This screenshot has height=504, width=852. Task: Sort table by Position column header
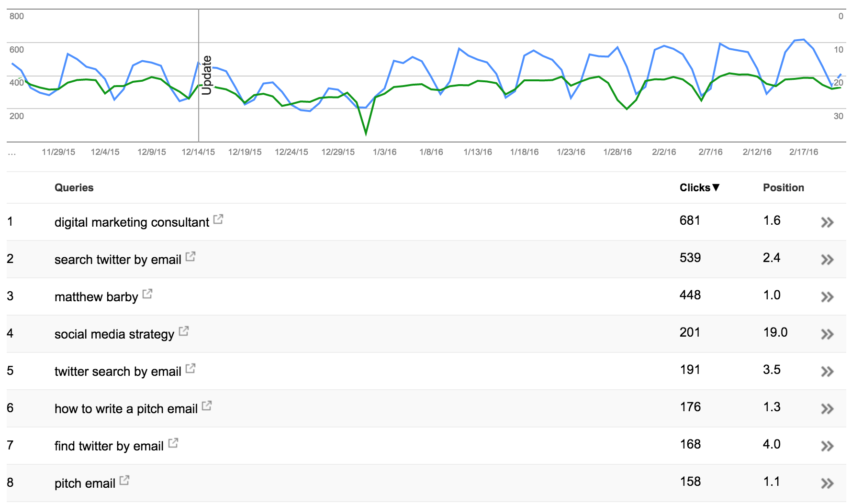783,187
